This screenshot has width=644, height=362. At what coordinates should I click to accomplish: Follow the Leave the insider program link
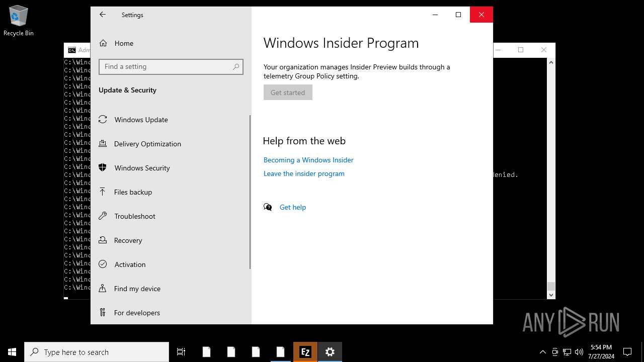click(x=304, y=173)
